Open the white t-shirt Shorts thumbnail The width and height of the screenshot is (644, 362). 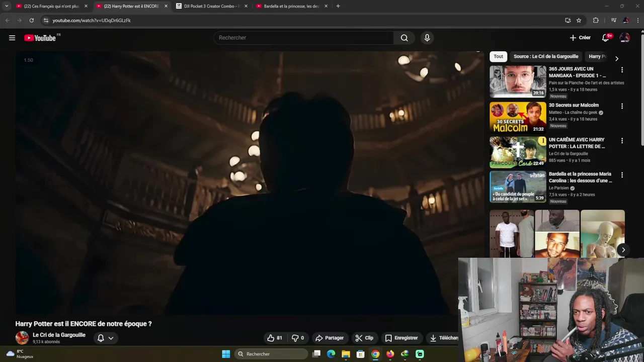point(512,234)
